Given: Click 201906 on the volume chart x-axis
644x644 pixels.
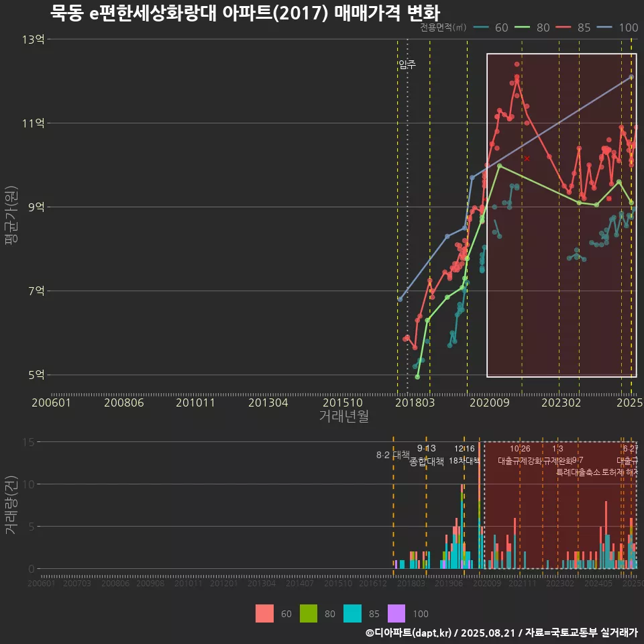Looking at the screenshot, I should (x=449, y=583).
